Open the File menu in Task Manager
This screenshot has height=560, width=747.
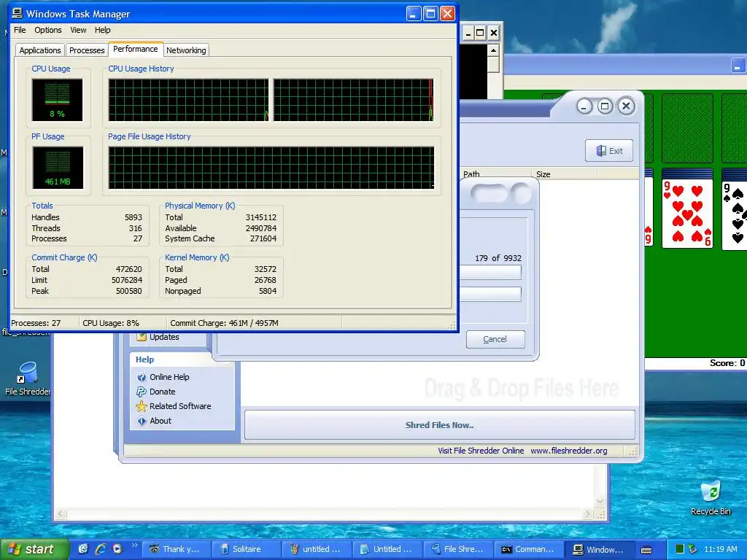pos(20,30)
